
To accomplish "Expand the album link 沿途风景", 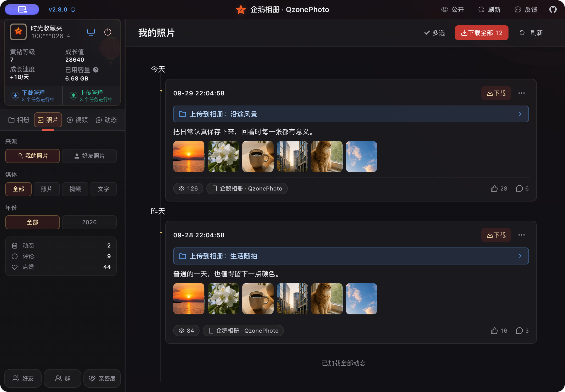I will (x=351, y=114).
